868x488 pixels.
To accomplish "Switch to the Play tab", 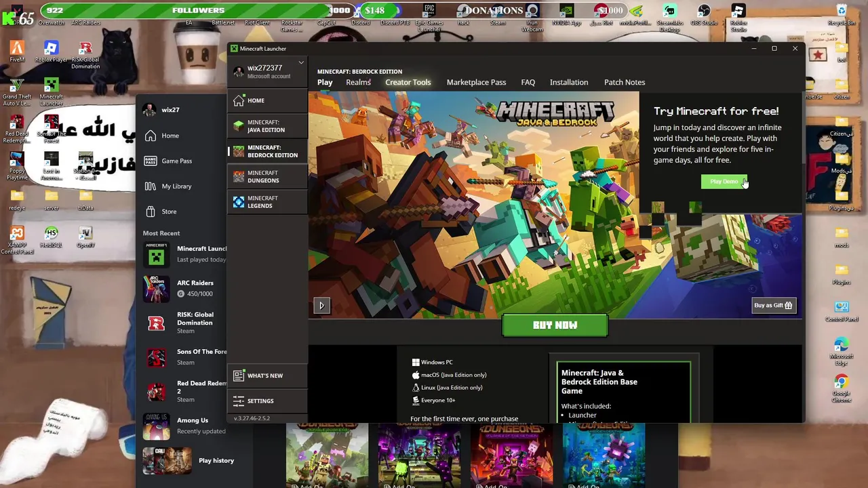I will click(325, 82).
